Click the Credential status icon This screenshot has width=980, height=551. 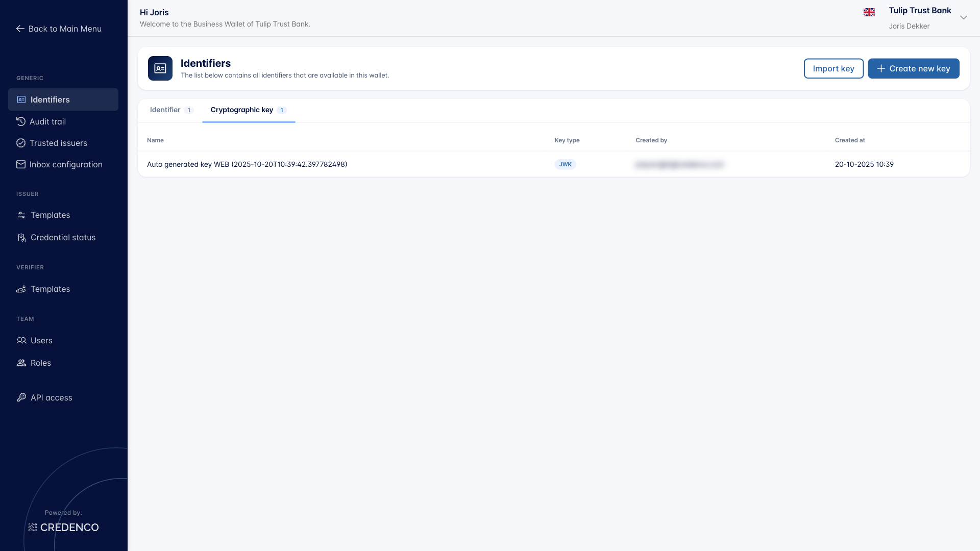tap(21, 238)
